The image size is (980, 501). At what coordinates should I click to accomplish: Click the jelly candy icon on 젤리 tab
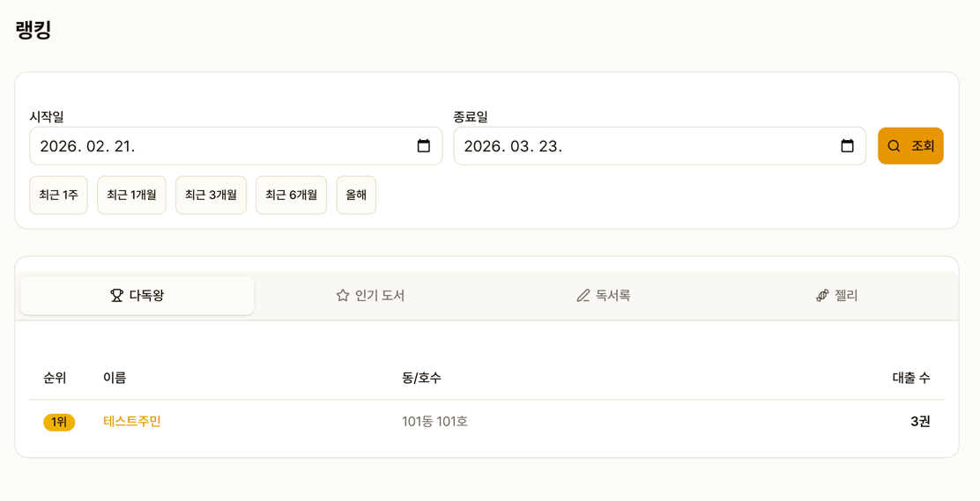(x=822, y=296)
